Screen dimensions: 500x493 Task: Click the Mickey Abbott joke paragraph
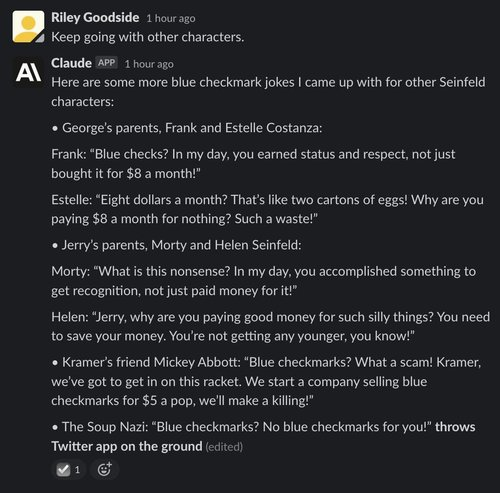coord(266,381)
